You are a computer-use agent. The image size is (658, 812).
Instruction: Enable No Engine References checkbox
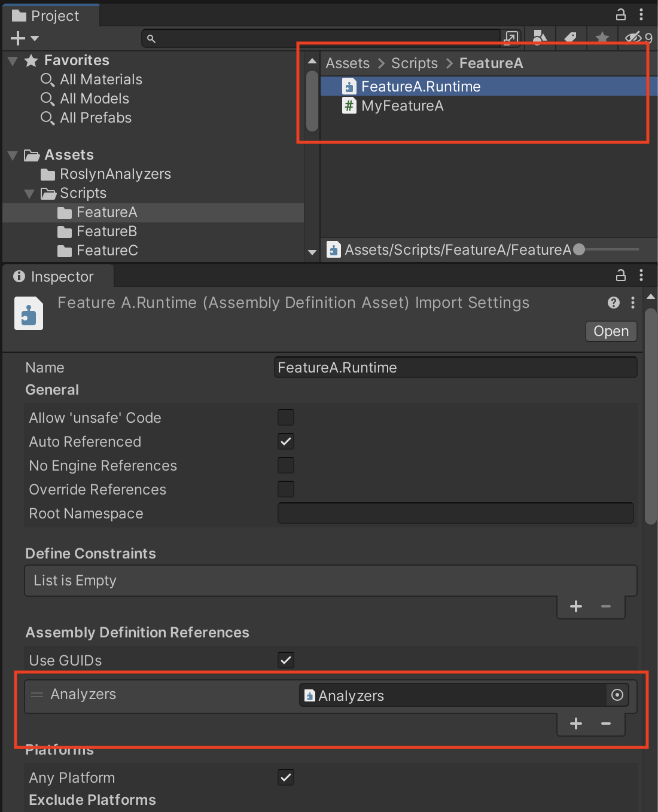click(x=286, y=465)
